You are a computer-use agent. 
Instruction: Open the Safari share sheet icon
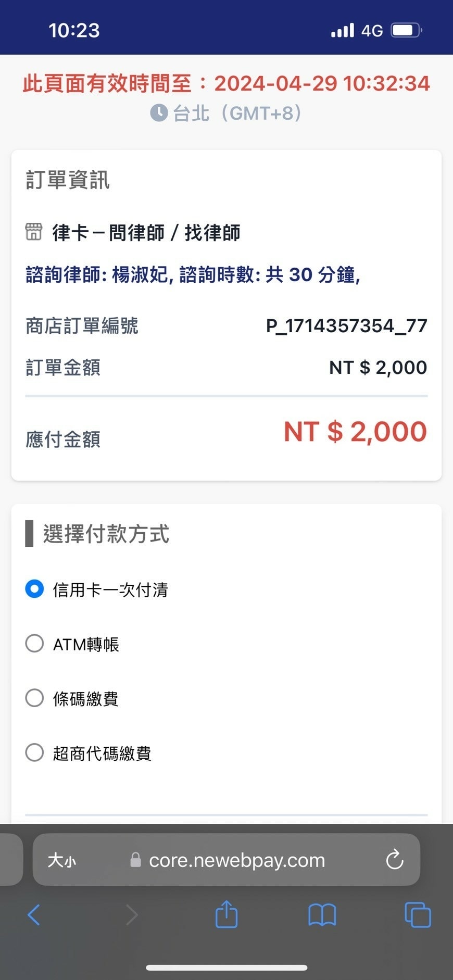pyautogui.click(x=227, y=914)
